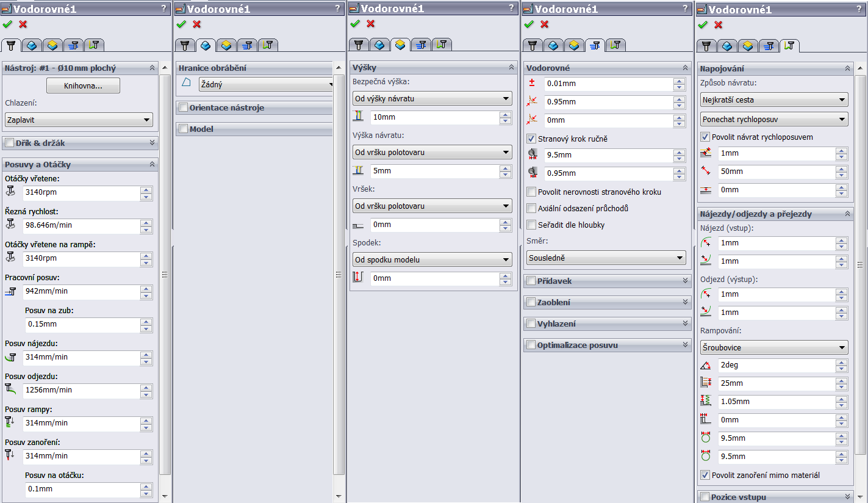The width and height of the screenshot is (868, 503).
Task: Collapse the Posuvy a Otáčky section
Action: pyautogui.click(x=152, y=165)
